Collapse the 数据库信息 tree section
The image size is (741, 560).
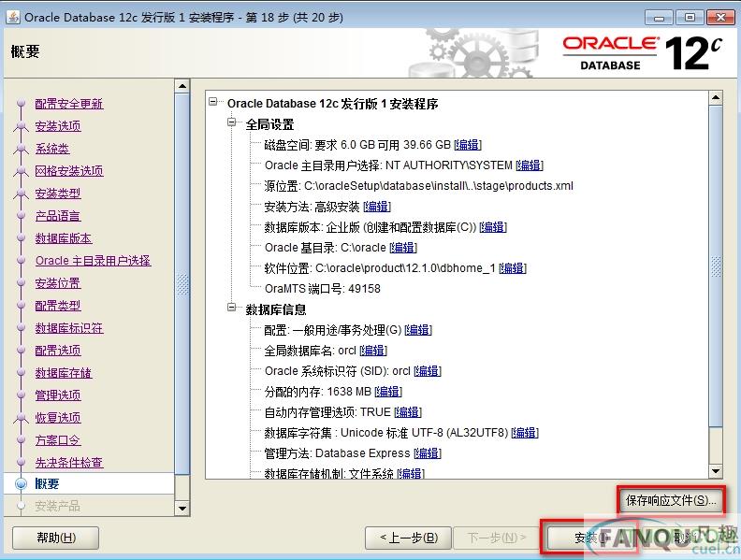pos(233,309)
